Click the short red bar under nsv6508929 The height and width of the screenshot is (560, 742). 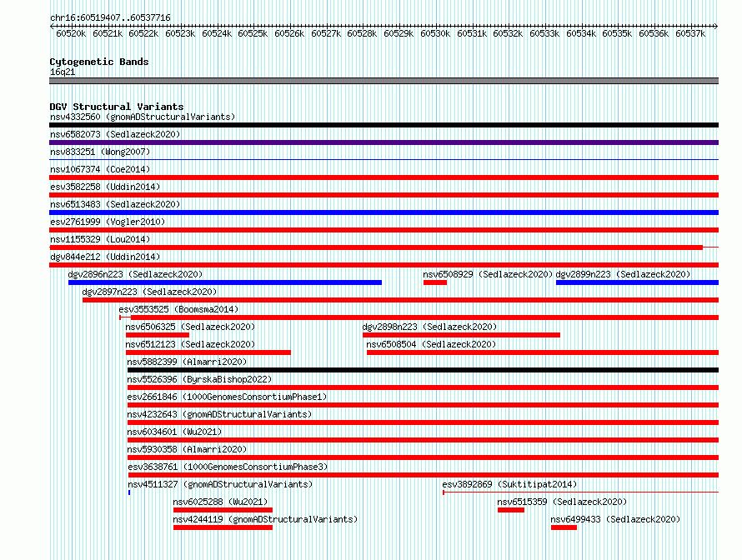click(435, 282)
